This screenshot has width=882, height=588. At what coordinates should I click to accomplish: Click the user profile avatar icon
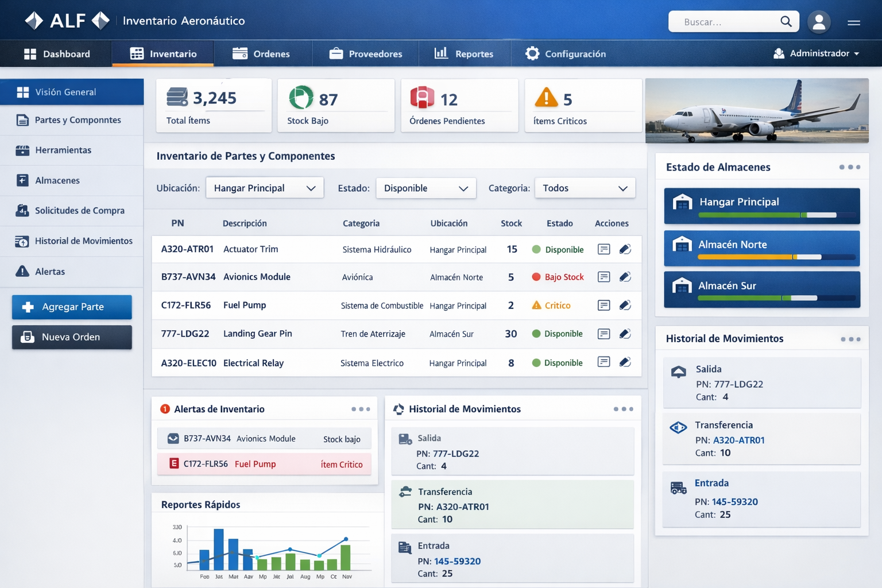(819, 22)
